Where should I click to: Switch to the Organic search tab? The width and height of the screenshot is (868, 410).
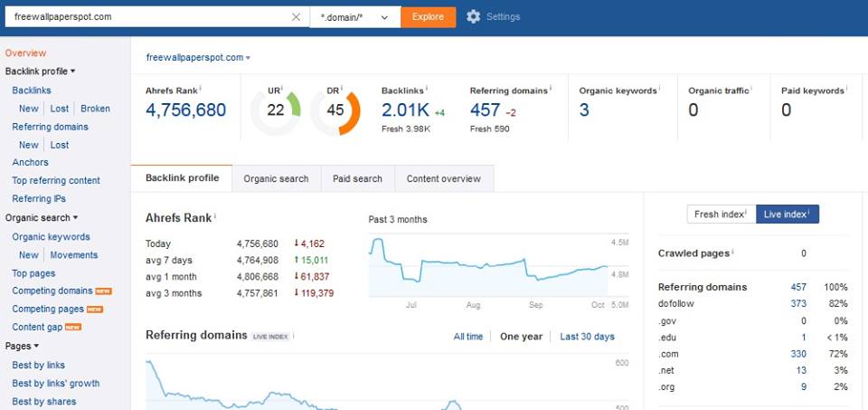[276, 178]
